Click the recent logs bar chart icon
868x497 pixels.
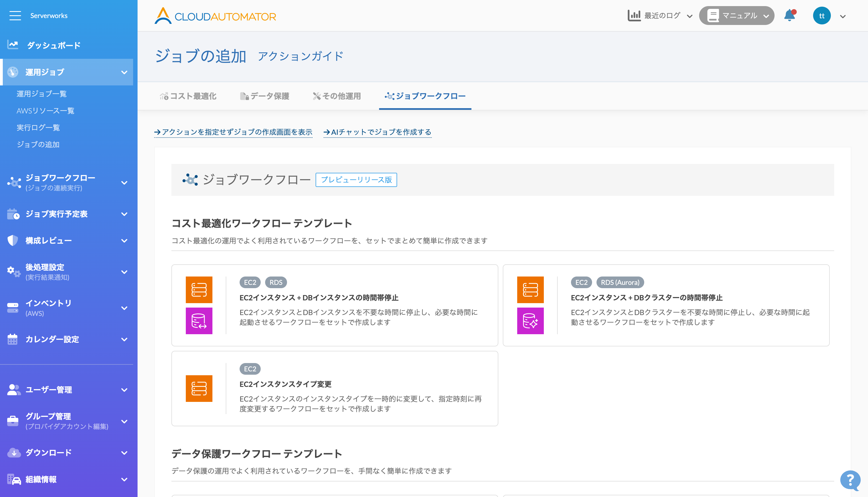tap(634, 16)
